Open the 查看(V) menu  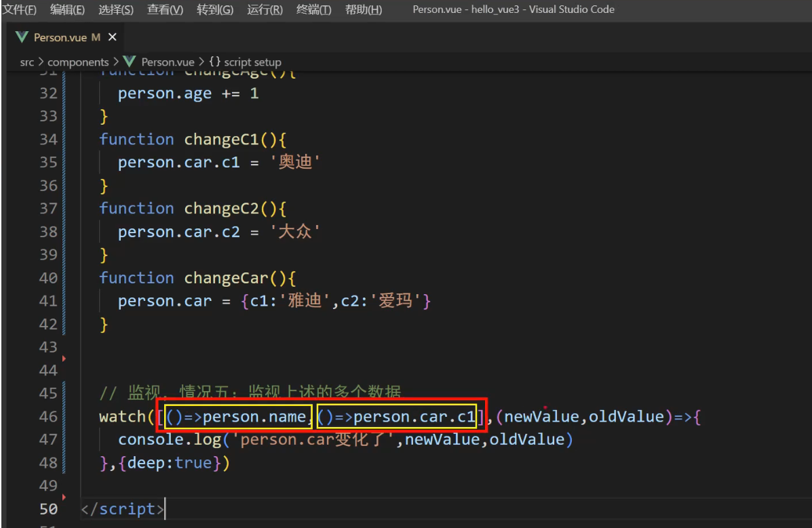click(166, 9)
